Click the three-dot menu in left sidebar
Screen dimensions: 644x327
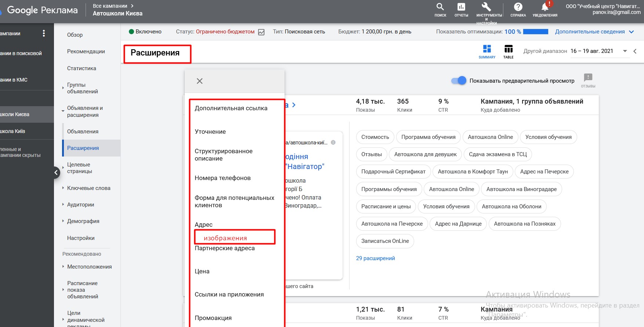tap(44, 33)
